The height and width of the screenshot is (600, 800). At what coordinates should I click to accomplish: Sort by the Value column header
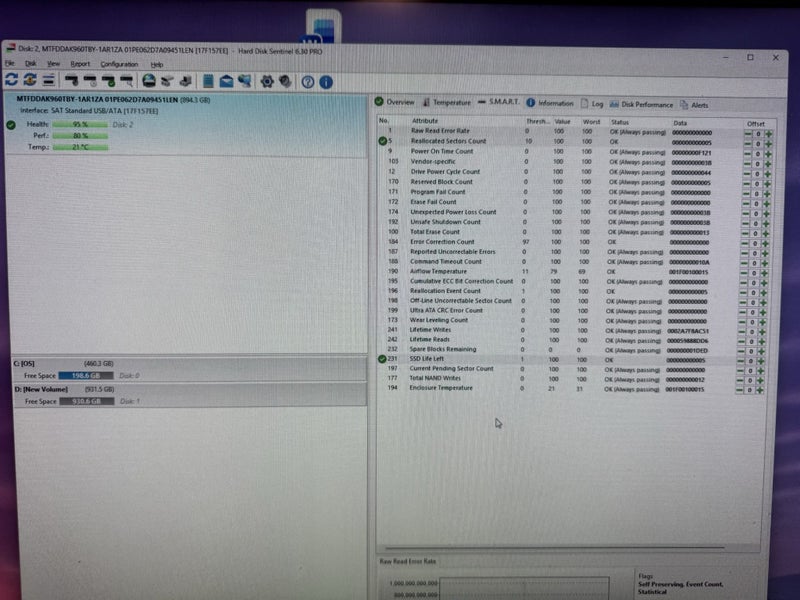(x=562, y=121)
